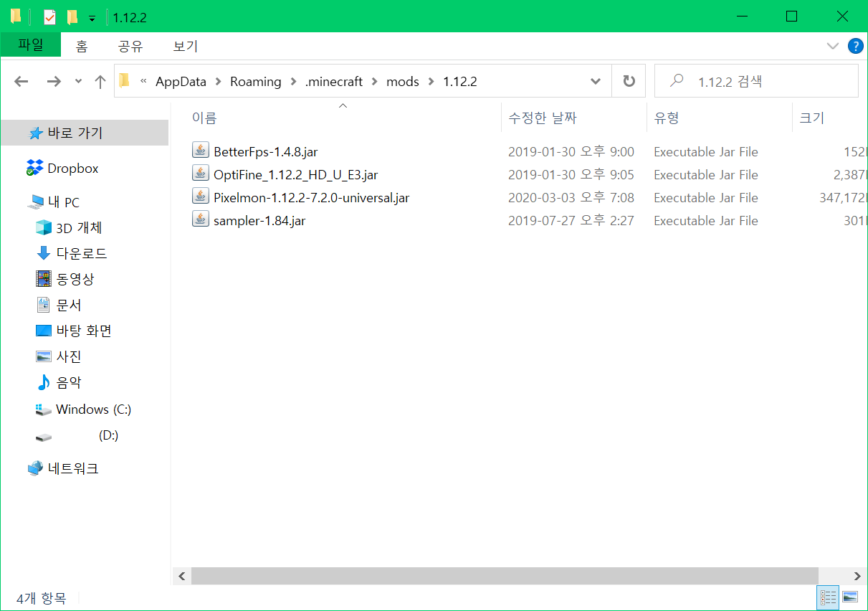Click Roaming in the address path
The height and width of the screenshot is (611, 868).
255,81
